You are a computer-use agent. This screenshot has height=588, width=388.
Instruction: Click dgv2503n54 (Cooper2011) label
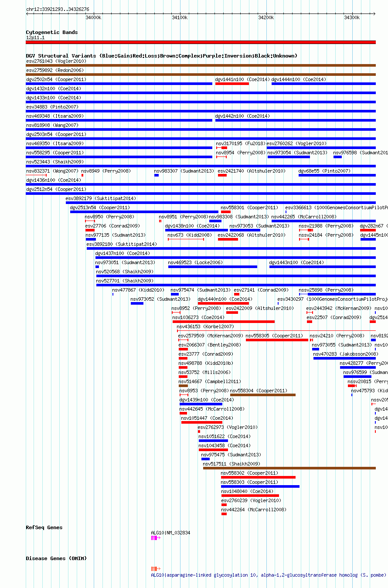(x=56, y=134)
